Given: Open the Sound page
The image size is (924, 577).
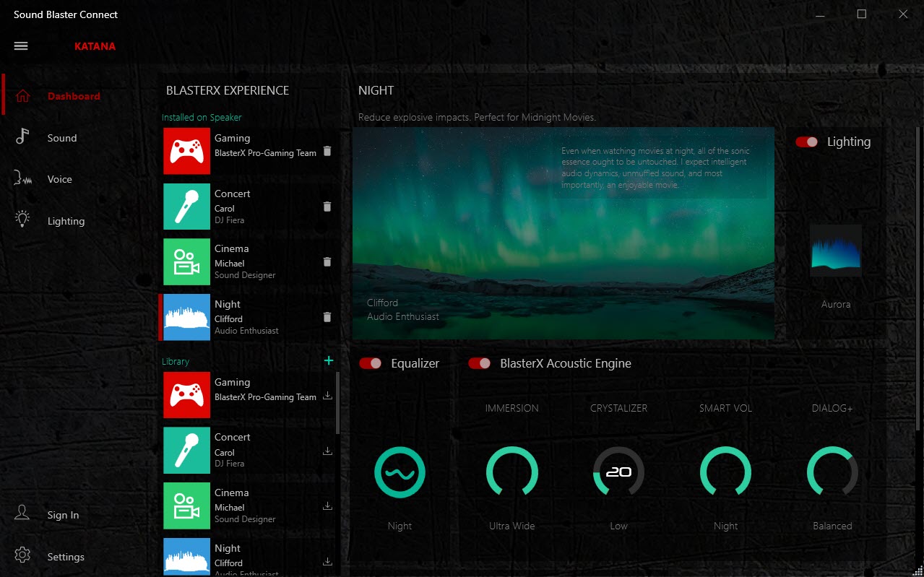Looking at the screenshot, I should [62, 138].
